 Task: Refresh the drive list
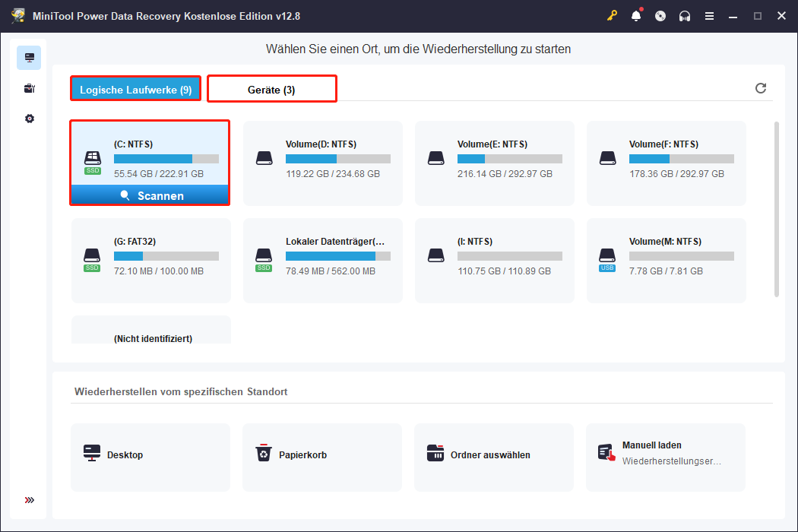point(761,88)
